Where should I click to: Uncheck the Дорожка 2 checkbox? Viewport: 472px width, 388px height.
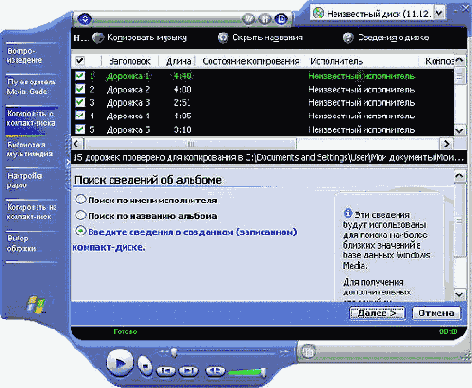pos(80,89)
